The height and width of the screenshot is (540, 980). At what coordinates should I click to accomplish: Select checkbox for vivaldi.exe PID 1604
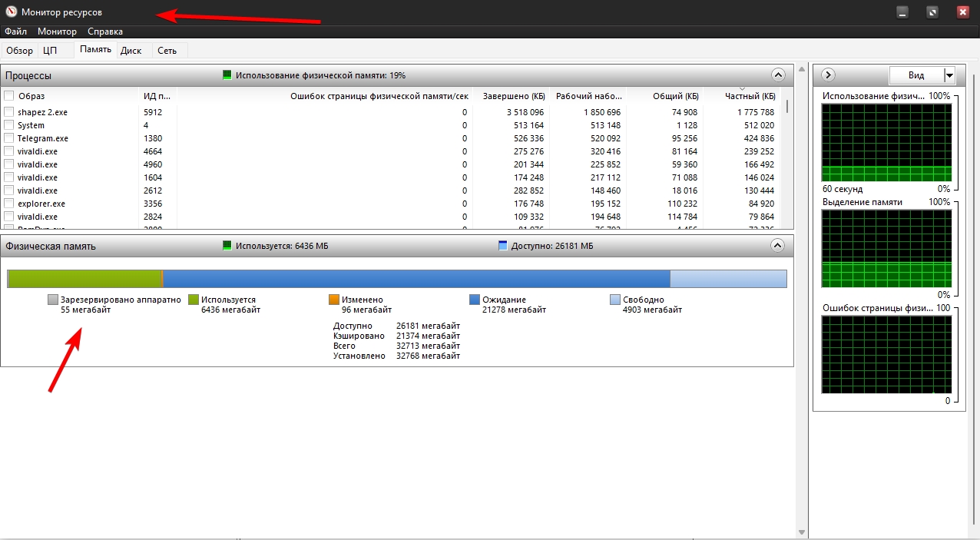coord(9,177)
